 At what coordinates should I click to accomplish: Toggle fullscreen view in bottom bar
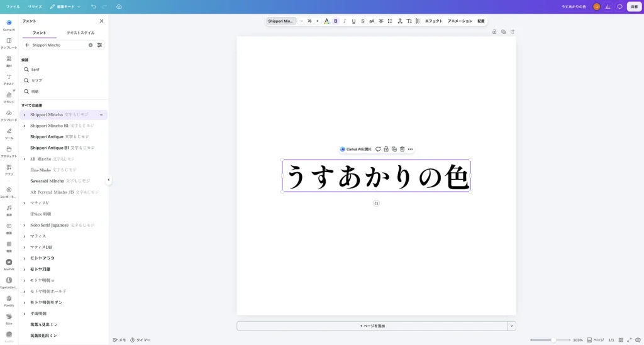(629, 340)
